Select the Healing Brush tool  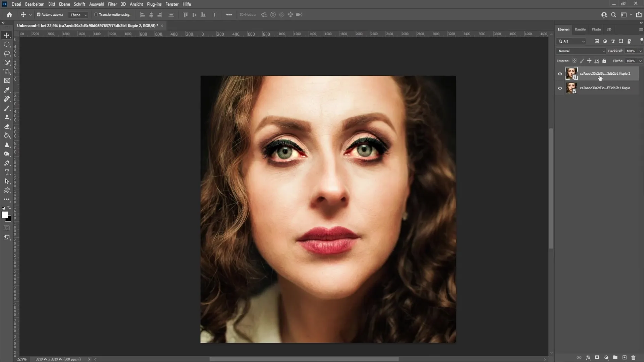[7, 99]
